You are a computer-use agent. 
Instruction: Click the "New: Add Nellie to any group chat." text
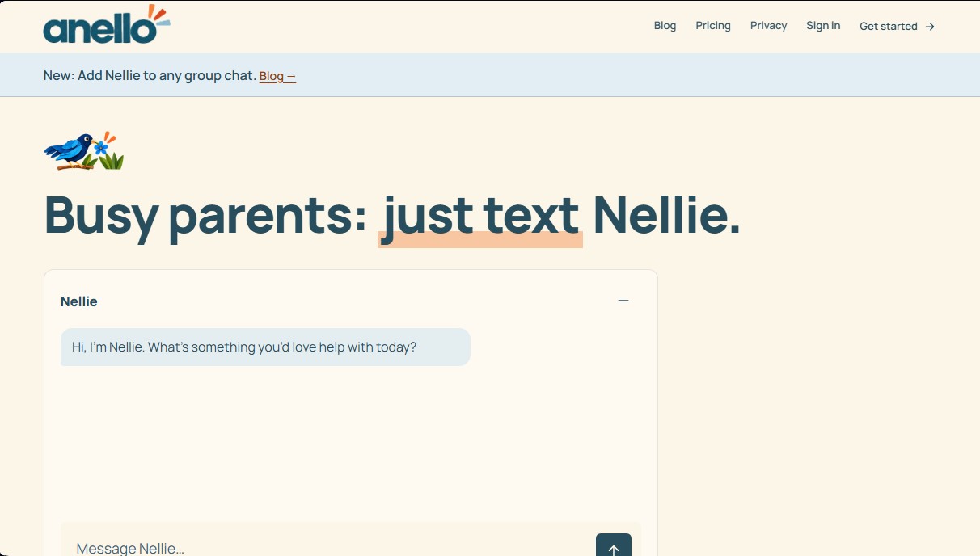(x=150, y=75)
